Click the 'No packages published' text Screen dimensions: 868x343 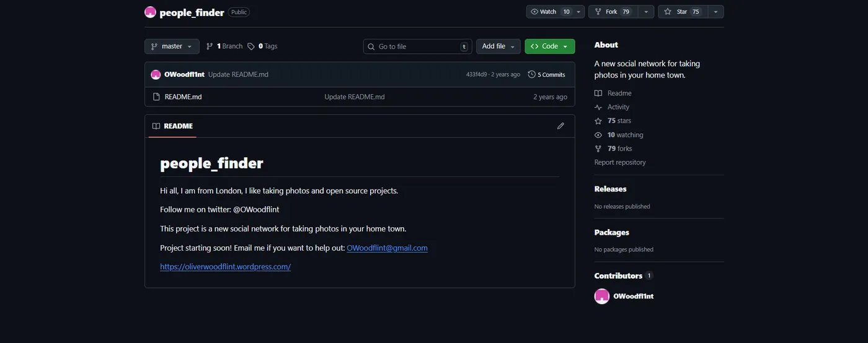tap(624, 250)
